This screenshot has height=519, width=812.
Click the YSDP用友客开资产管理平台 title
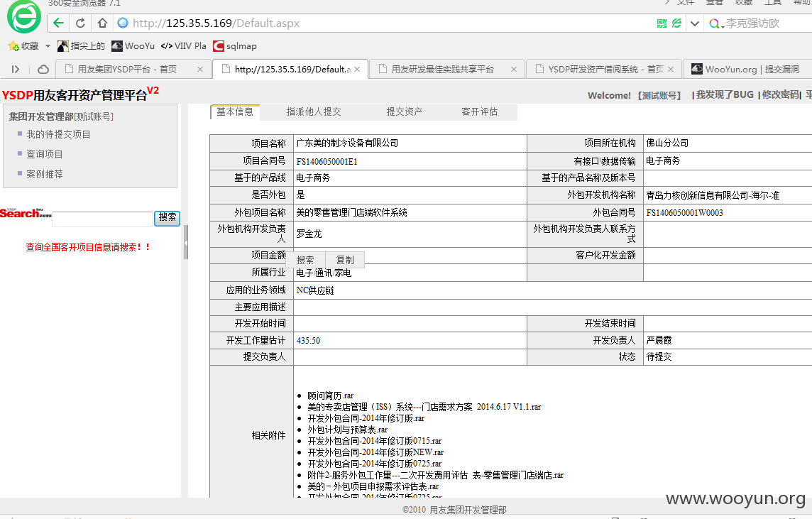click(x=80, y=94)
